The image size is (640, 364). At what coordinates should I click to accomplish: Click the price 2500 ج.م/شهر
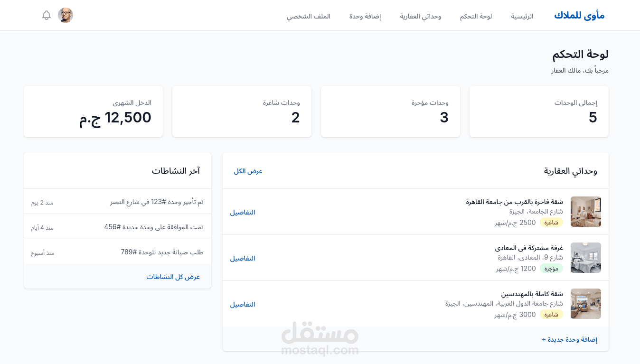coord(515,223)
